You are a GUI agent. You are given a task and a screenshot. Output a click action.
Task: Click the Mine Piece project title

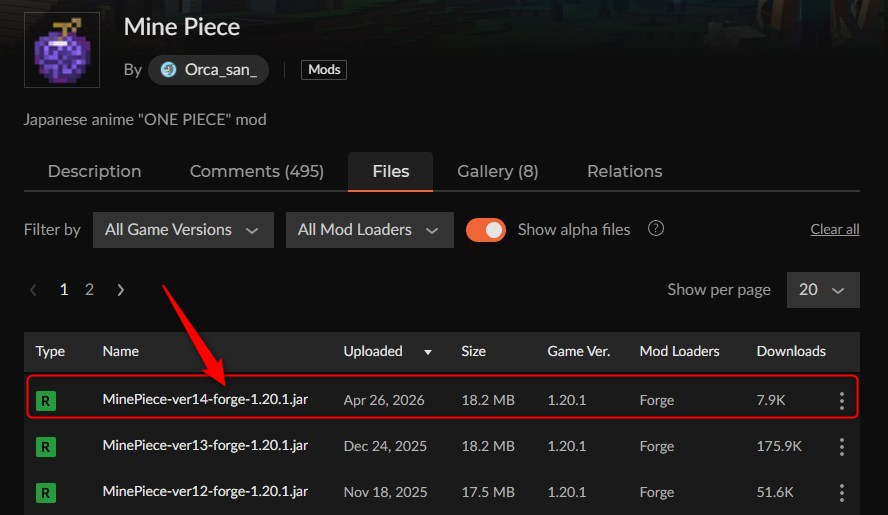(x=182, y=27)
